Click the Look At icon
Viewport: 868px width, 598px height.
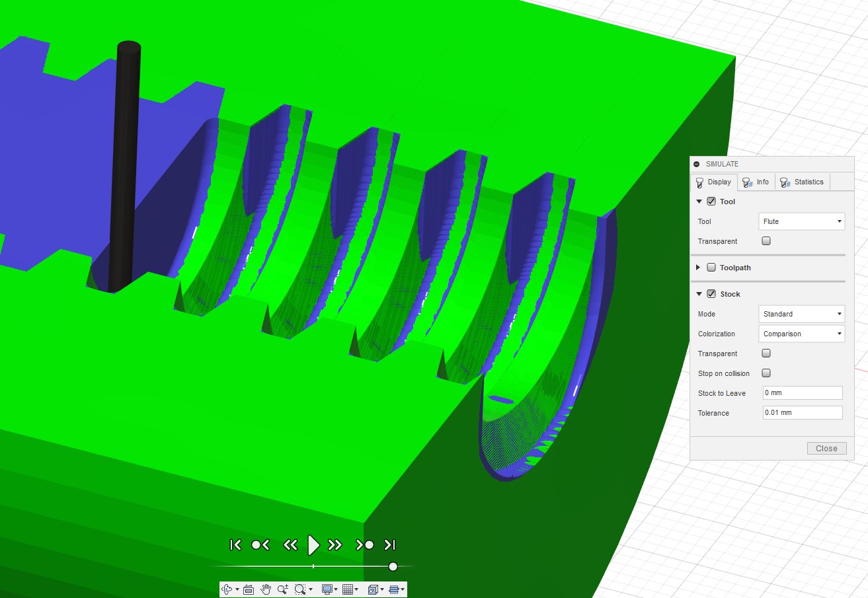249,589
